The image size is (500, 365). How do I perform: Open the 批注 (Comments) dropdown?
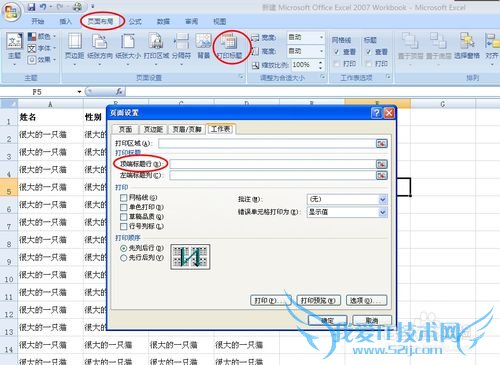coord(383,199)
